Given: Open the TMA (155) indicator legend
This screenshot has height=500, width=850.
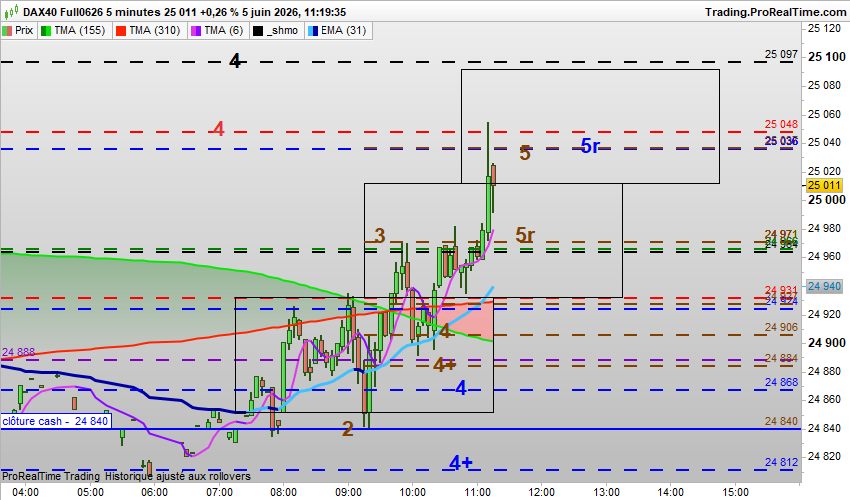Looking at the screenshot, I should 74,30.
